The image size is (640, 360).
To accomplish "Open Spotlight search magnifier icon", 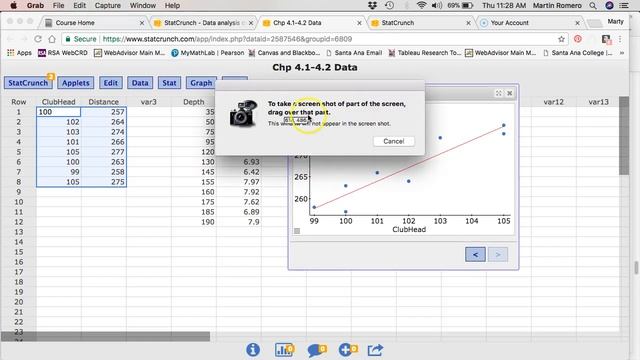I will tap(593, 6).
